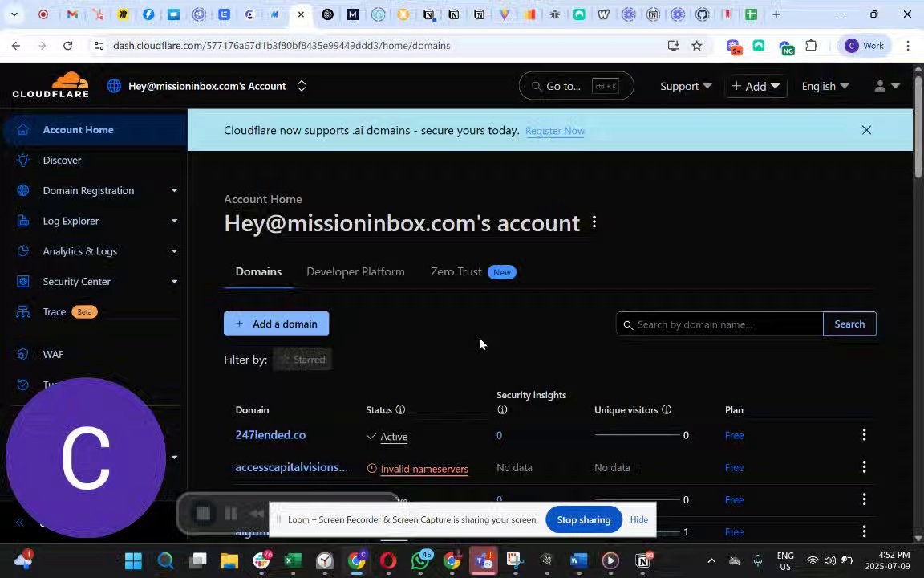
Task: Expand Analytics & Logs arrow
Action: click(x=174, y=251)
